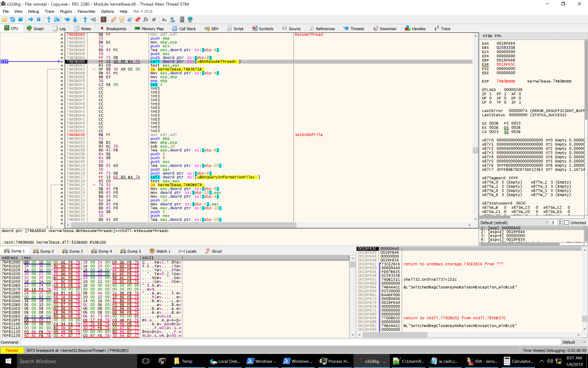The width and height of the screenshot is (588, 368).
Task: Enable the Unlocked checkbox near the arguments view
Action: point(567,223)
